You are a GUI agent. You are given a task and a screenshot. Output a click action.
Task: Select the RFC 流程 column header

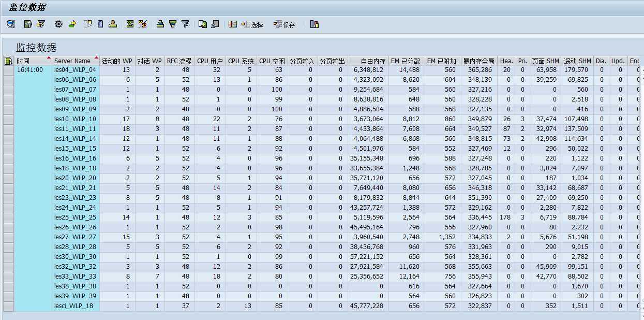tap(179, 61)
